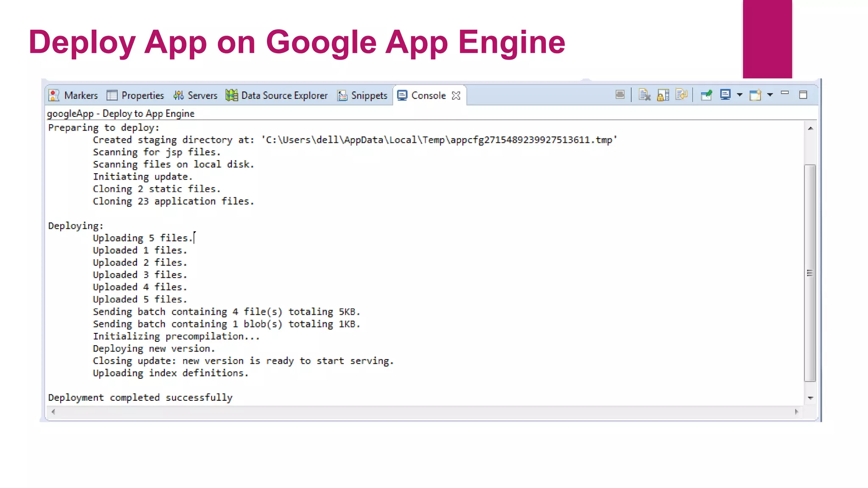Click 'Uploaded 3 files.' line
The width and height of the screenshot is (868, 488).
140,275
